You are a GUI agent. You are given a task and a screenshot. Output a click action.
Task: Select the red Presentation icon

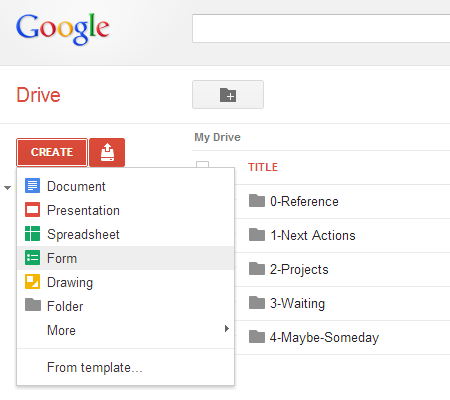coord(32,210)
